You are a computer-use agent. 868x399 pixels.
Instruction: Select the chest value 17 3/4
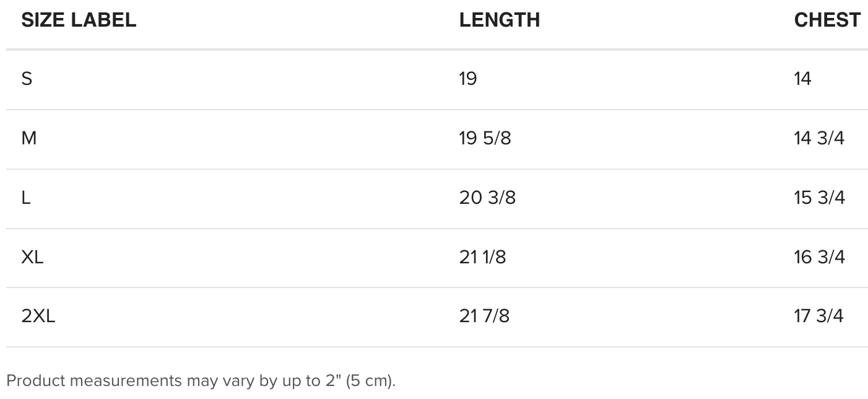pos(818,317)
